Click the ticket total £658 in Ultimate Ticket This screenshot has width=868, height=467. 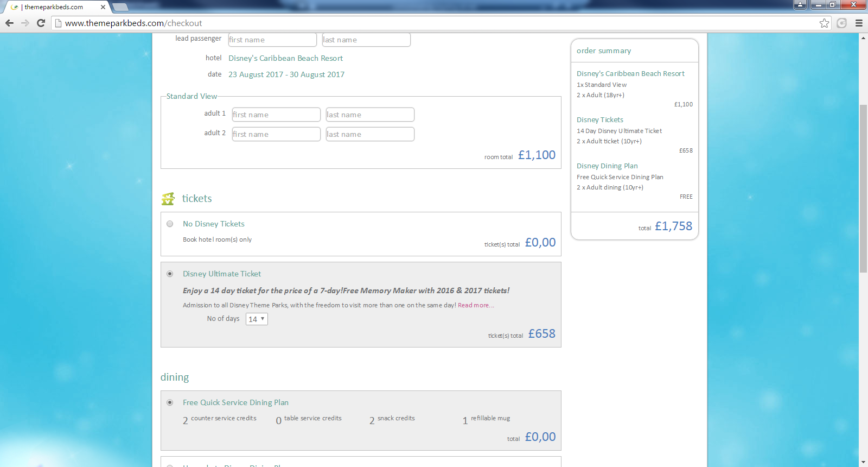pos(542,333)
